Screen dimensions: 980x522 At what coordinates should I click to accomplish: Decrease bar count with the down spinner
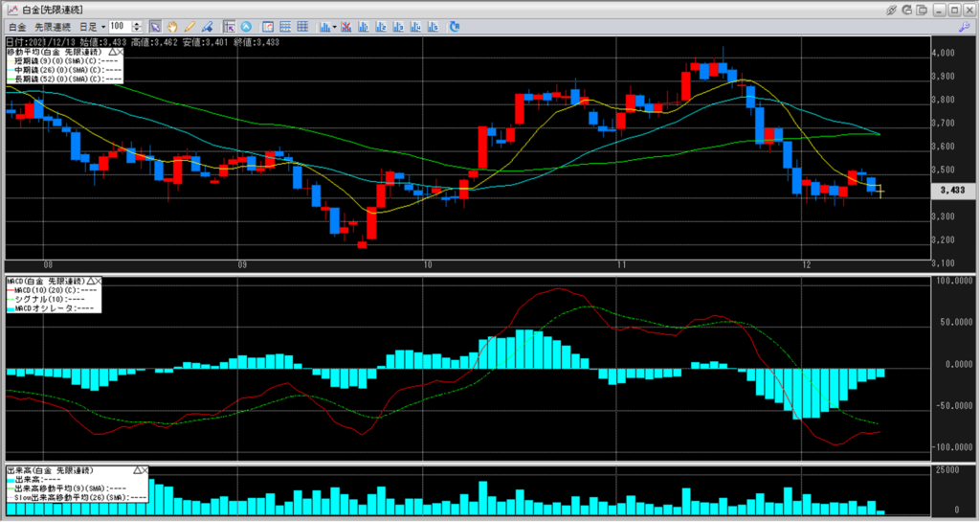pyautogui.click(x=137, y=30)
